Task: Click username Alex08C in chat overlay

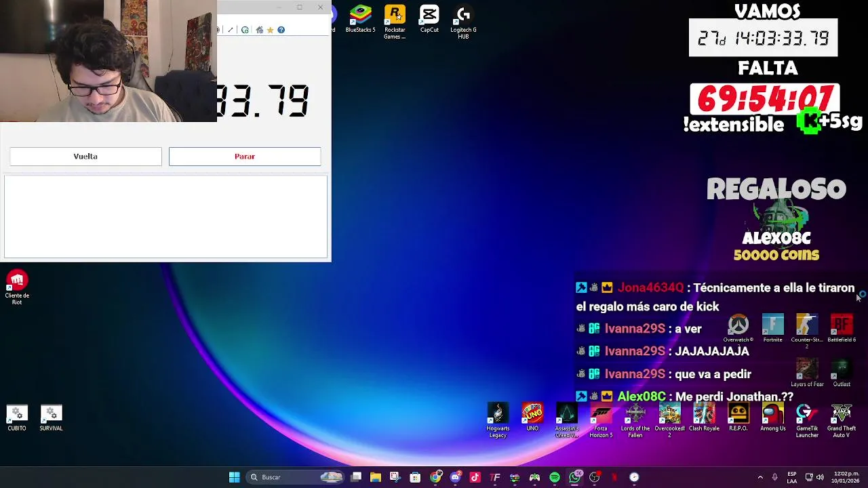Action: pos(641,396)
